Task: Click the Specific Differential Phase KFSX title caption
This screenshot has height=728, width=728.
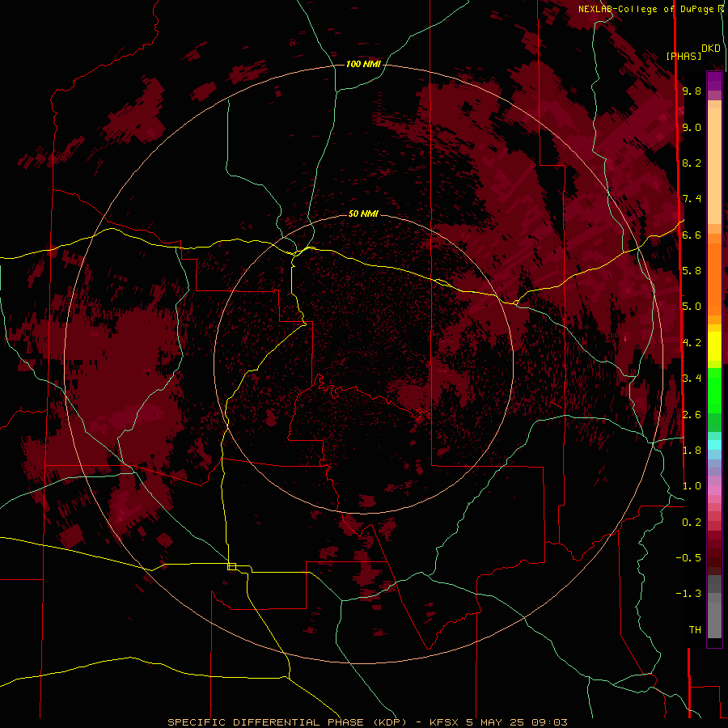Action: click(x=367, y=722)
